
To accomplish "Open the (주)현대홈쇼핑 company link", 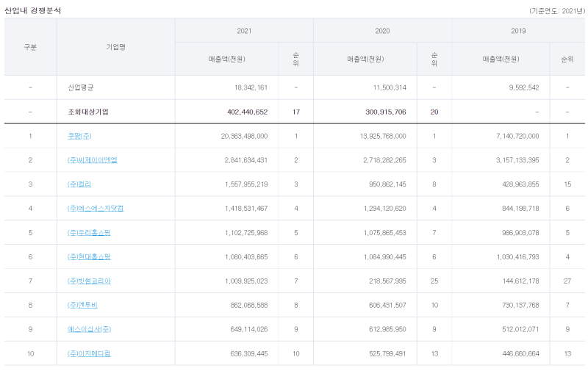I will click(x=88, y=257).
